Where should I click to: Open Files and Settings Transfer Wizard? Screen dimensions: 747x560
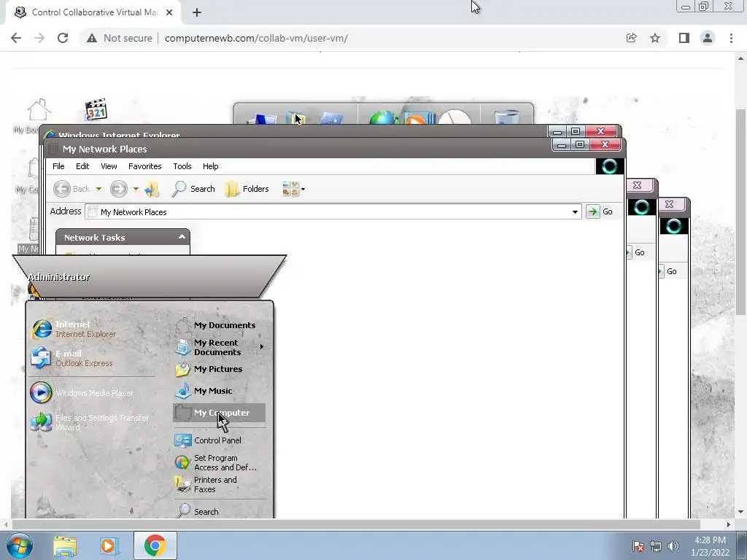[90, 422]
